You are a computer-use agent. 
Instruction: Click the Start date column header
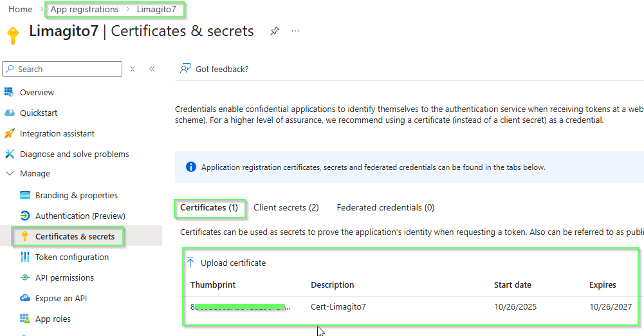click(513, 285)
